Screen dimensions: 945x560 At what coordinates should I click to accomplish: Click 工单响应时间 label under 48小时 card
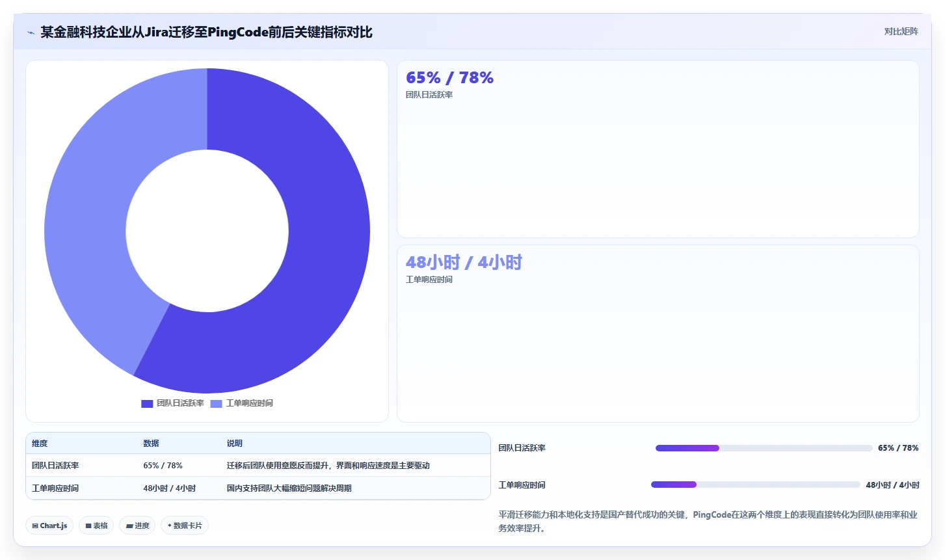tap(429, 280)
